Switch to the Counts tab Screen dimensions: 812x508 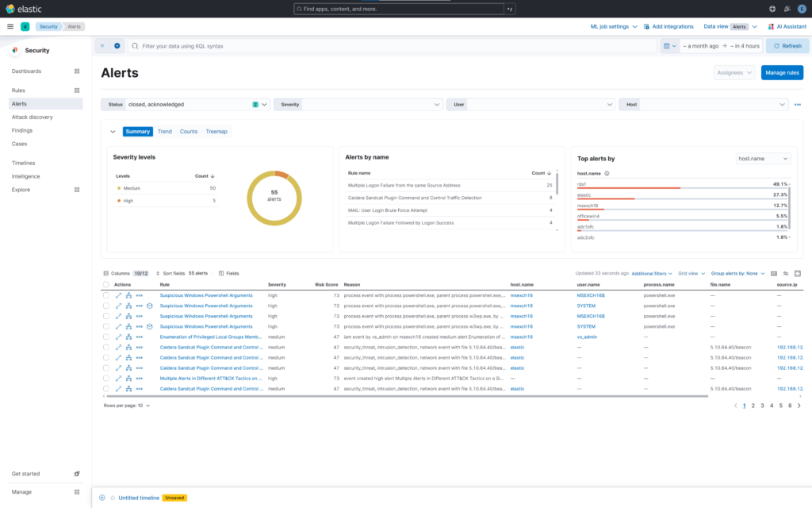tap(189, 132)
